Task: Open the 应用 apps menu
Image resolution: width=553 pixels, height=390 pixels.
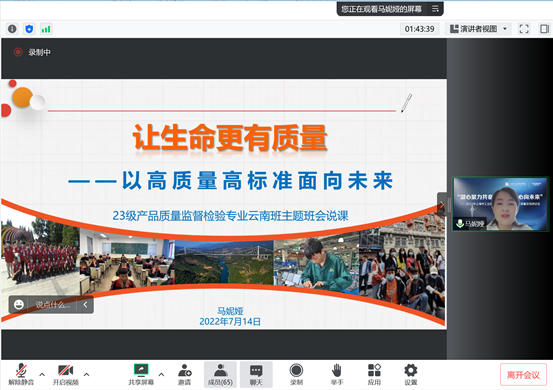Action: (374, 374)
